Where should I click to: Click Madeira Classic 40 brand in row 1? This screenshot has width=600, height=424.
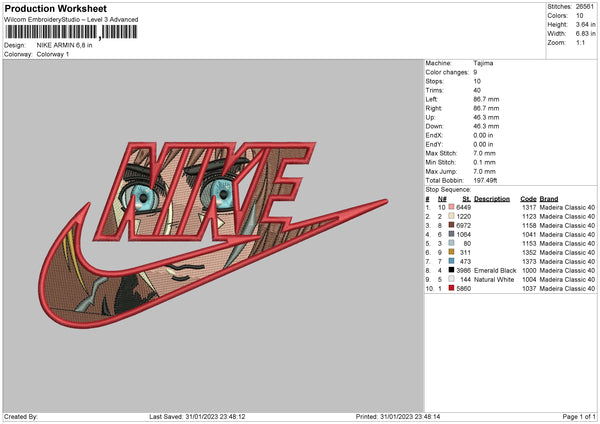(x=567, y=207)
